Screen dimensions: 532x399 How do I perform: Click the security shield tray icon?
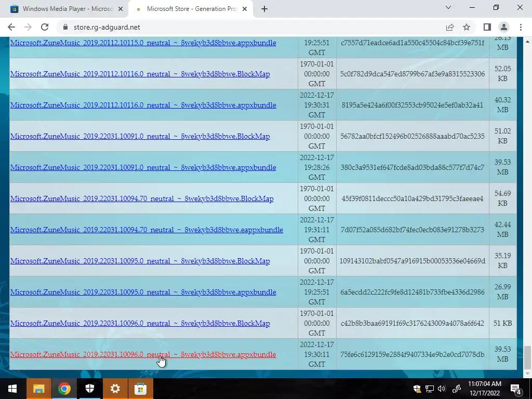coord(417,389)
